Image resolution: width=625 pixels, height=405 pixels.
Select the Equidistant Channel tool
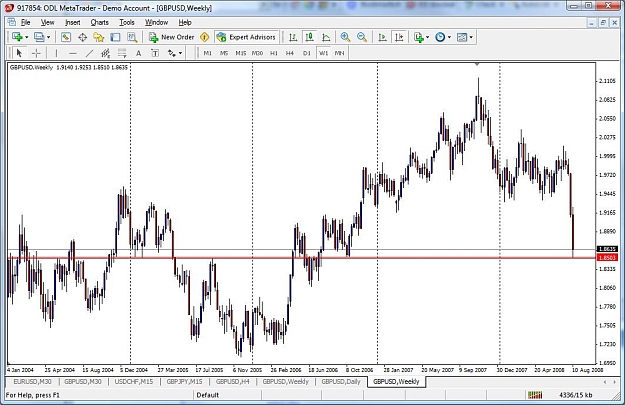106,53
